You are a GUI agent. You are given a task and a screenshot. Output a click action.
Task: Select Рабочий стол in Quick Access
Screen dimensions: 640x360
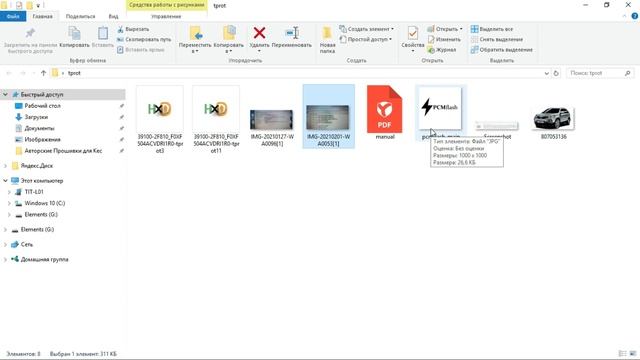[42, 106]
